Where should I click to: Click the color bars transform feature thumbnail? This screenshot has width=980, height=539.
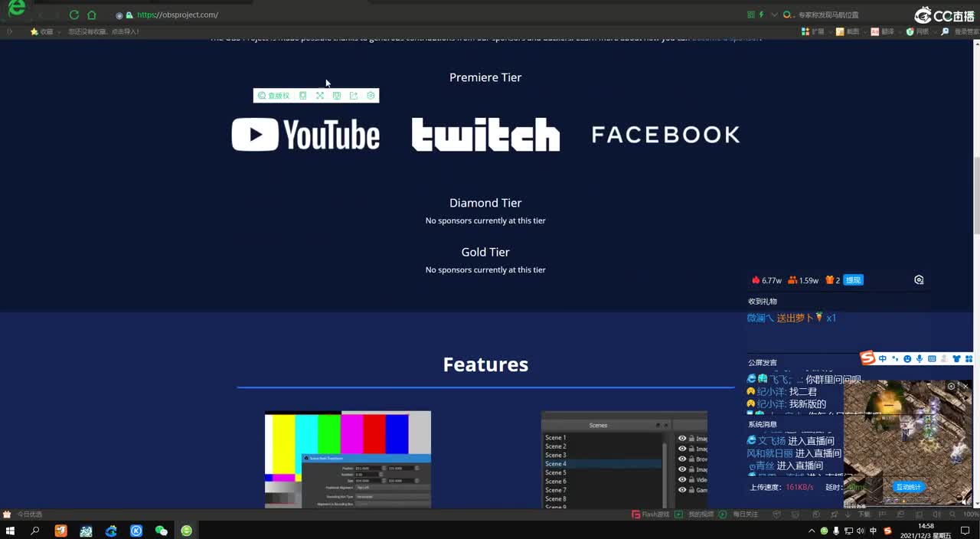[348, 459]
